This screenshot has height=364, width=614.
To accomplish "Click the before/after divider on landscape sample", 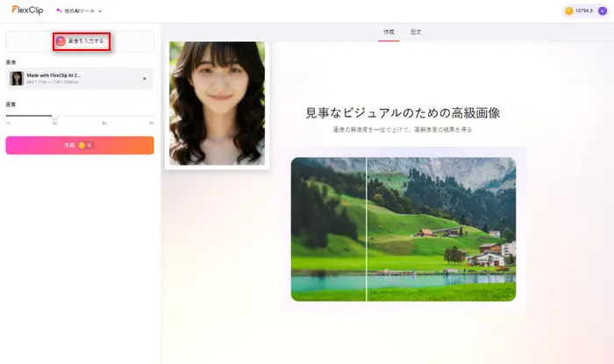I will coord(367,229).
